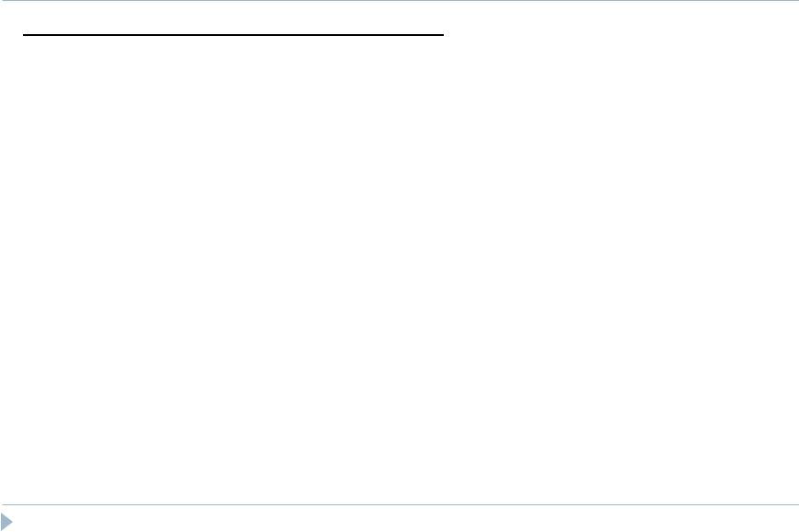Viewport: 799px width, 532px height.
Task: Click the gray footer divider line
Action: [x=400, y=505]
